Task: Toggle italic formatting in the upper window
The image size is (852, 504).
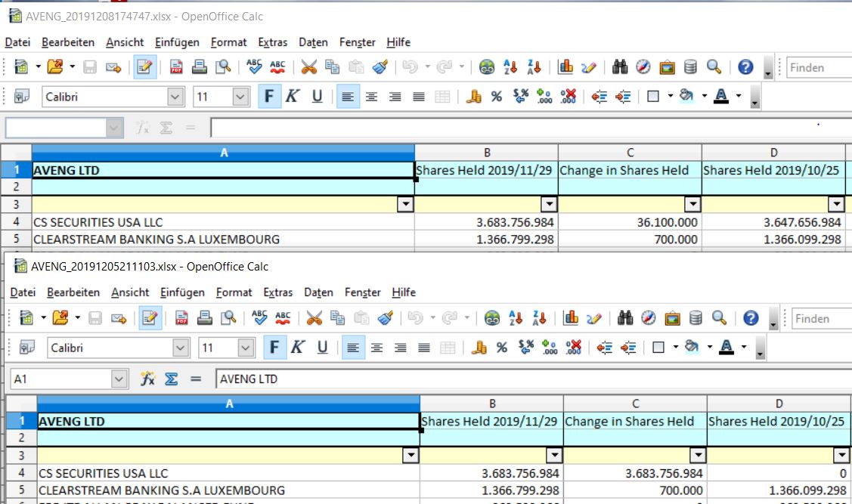Action: (293, 97)
